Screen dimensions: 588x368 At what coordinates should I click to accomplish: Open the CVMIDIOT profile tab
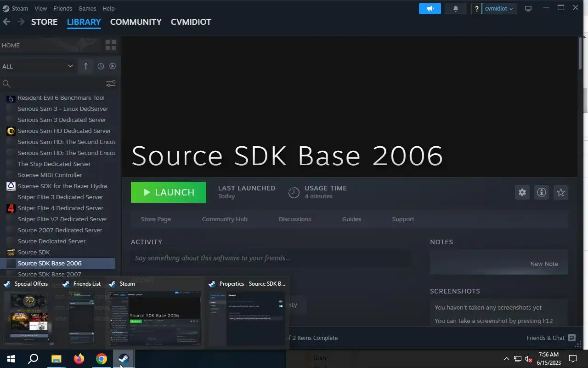(191, 22)
